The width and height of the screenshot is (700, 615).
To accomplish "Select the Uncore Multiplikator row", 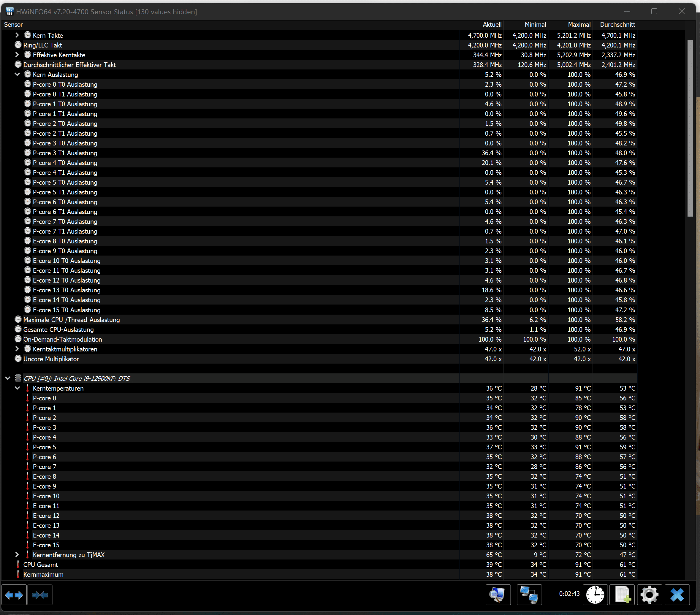I will pos(51,359).
